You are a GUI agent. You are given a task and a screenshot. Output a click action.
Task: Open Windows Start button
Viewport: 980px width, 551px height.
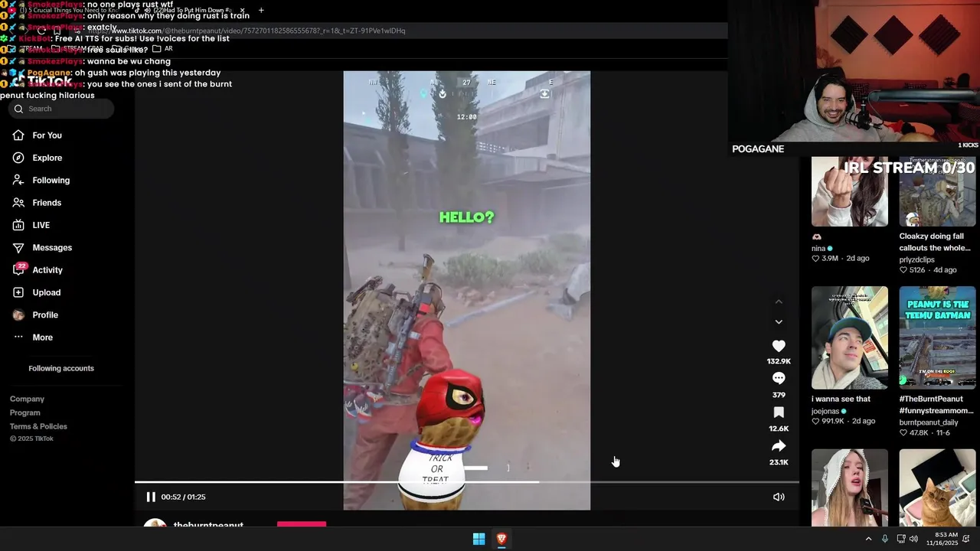click(479, 539)
